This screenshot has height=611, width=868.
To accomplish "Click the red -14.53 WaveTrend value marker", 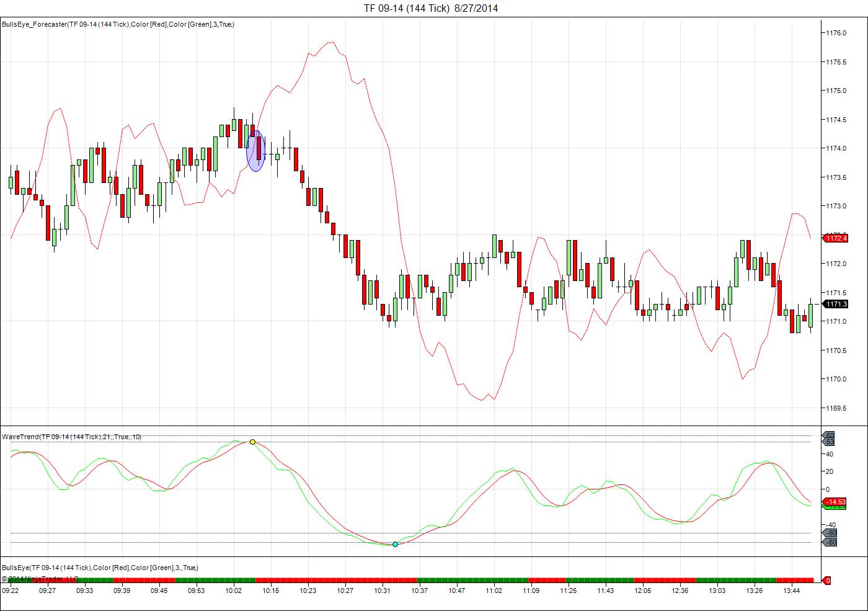I will 835,502.
